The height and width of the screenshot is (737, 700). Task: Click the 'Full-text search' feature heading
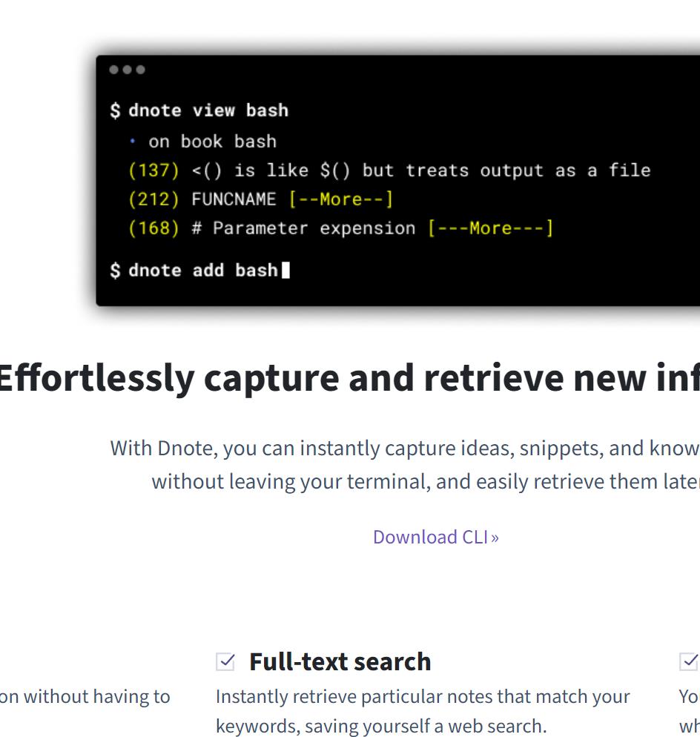click(340, 661)
